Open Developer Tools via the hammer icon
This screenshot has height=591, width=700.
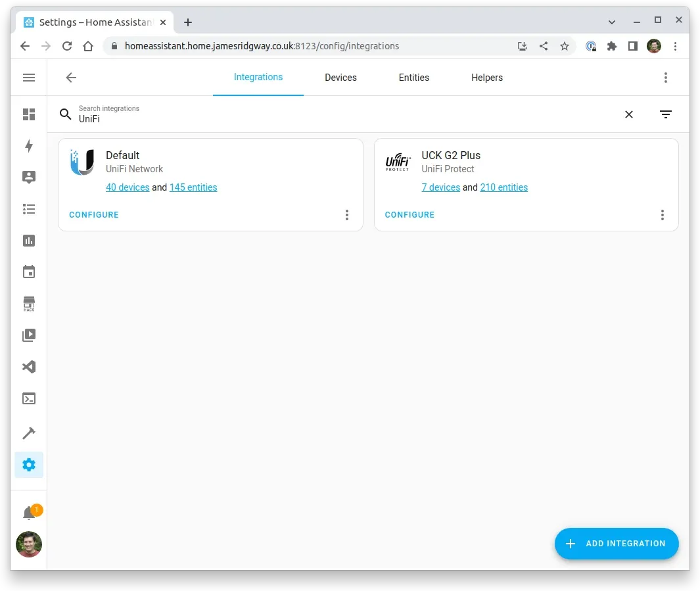coord(28,433)
